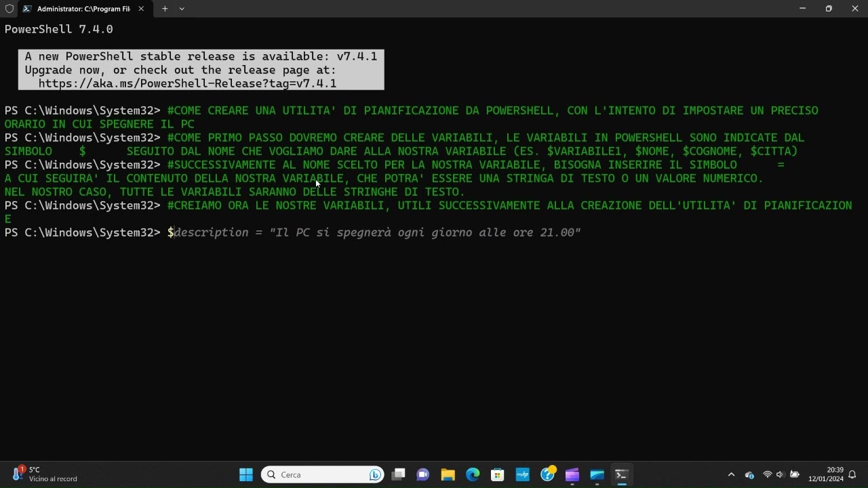Viewport: 868px width, 488px height.
Task: Click the Terminal icon in the taskbar
Action: pyautogui.click(x=621, y=474)
